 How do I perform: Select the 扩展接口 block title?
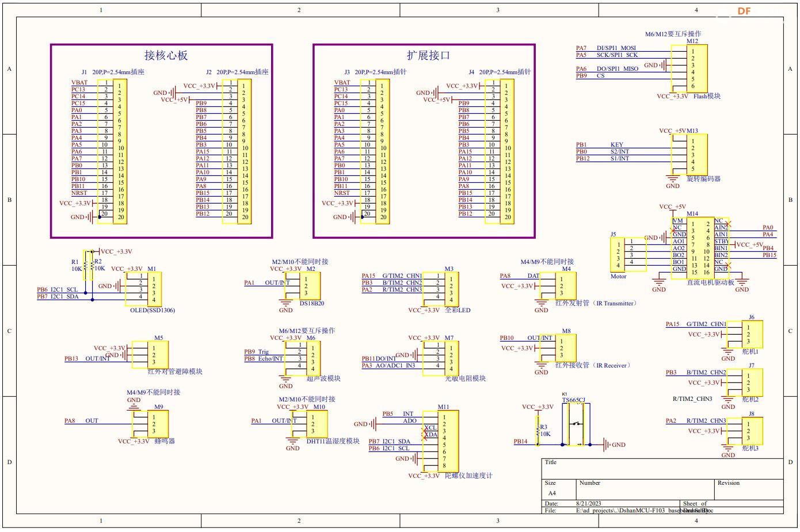click(x=428, y=56)
